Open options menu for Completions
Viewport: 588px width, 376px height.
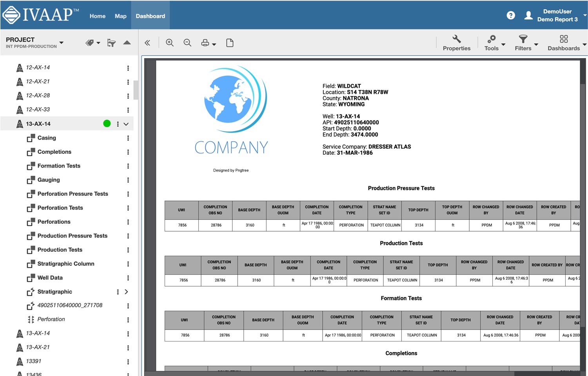click(128, 152)
